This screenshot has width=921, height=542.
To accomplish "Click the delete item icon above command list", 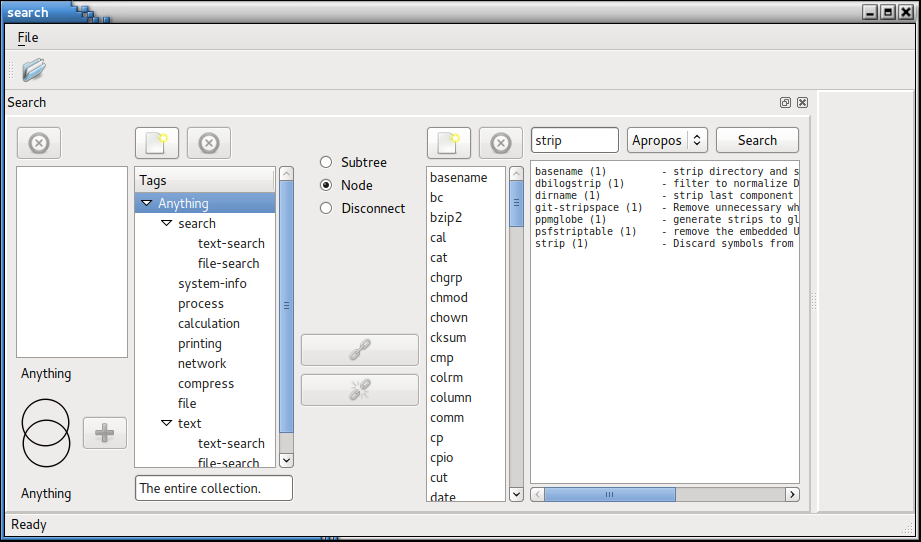I will [x=501, y=143].
